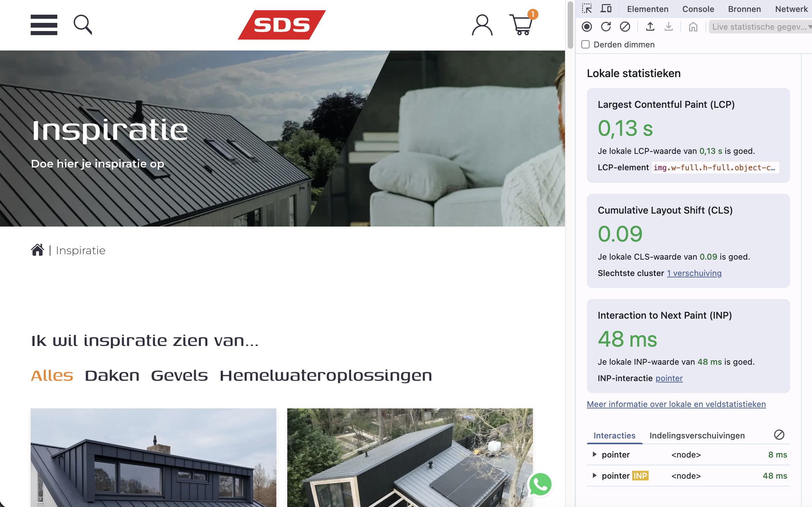This screenshot has width=812, height=507.
Task: Open Live statistische gegevens dropdown
Action: (x=760, y=27)
